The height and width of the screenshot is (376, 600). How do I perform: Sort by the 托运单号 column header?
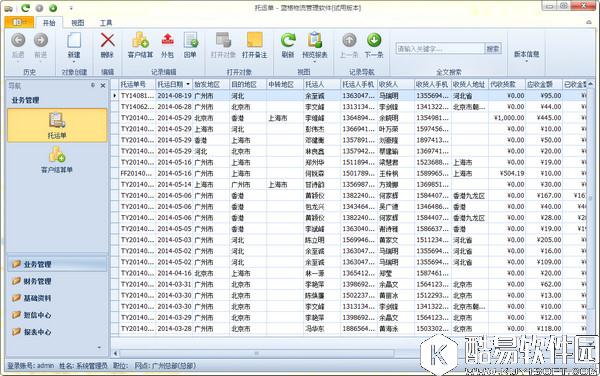[137, 84]
